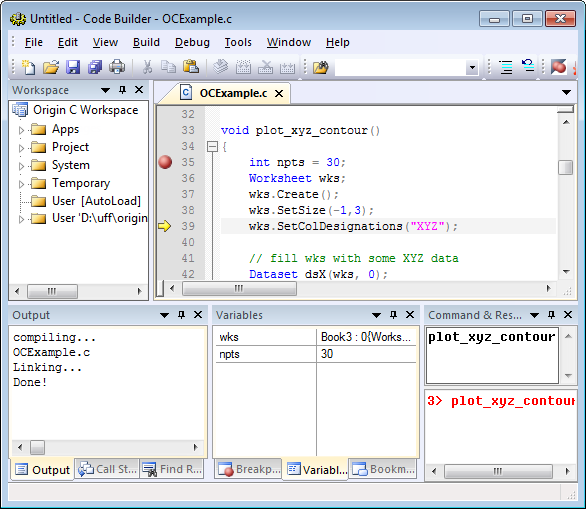The image size is (586, 509).
Task: Expand the Temporary folder
Action: tap(21, 184)
